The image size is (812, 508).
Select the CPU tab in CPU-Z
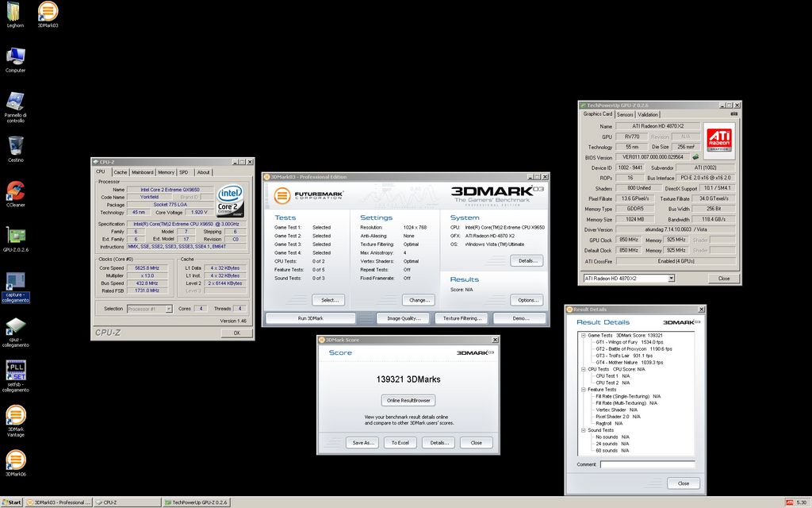coord(101,171)
